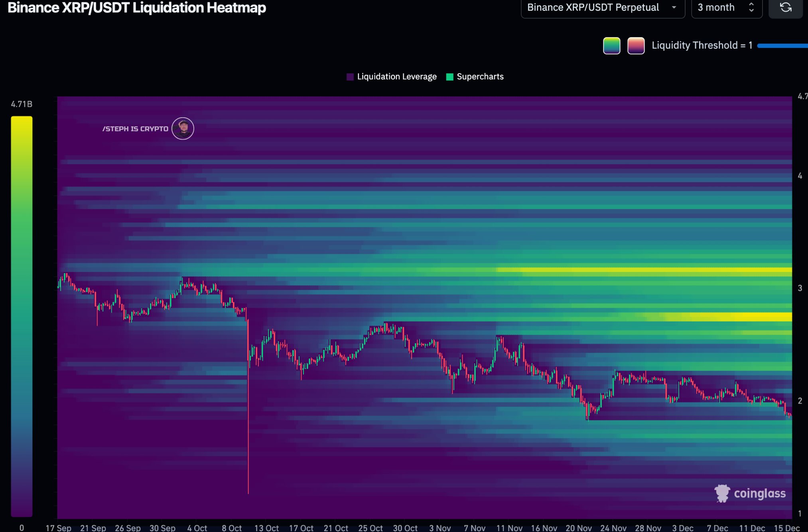808x532 pixels.
Task: Click the green Supercharts legend square
Action: point(449,76)
